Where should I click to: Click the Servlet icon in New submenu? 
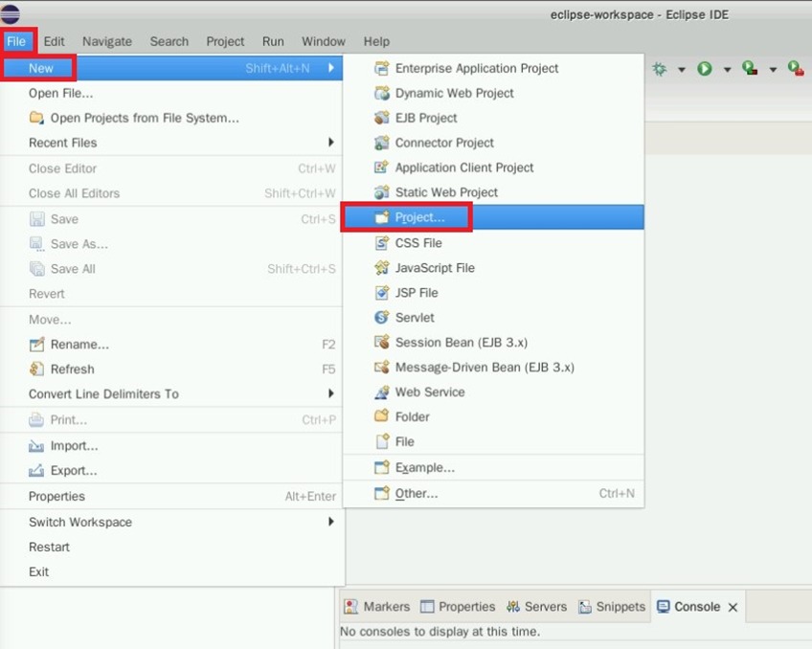coord(380,317)
